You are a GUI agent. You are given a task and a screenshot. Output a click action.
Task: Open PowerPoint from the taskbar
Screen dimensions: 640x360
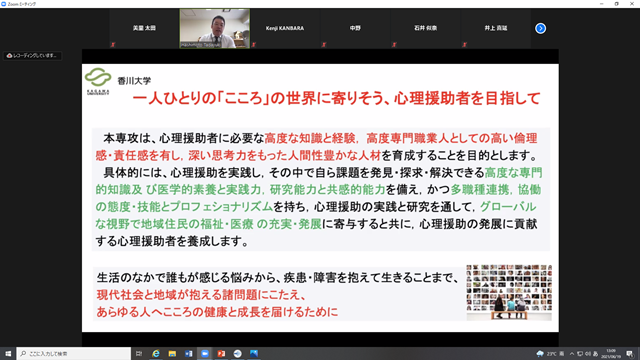tap(221, 353)
